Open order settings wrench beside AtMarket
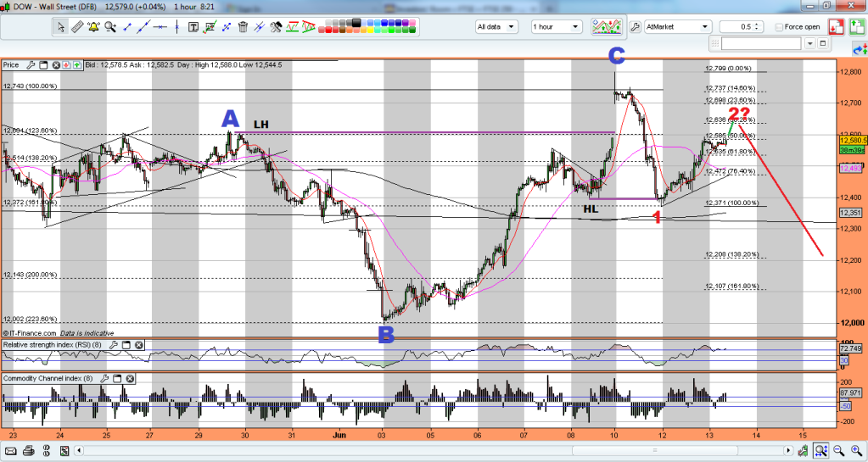 click(x=635, y=26)
